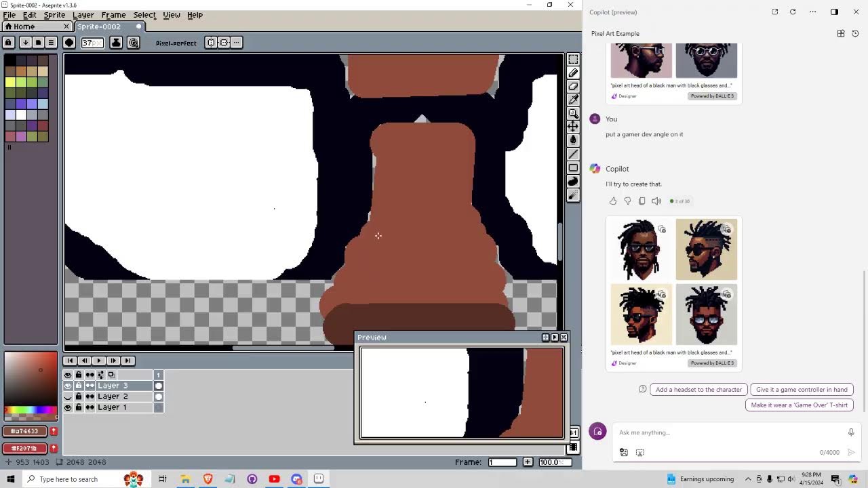Open the File menu
Screen dimensions: 868x488
point(9,15)
